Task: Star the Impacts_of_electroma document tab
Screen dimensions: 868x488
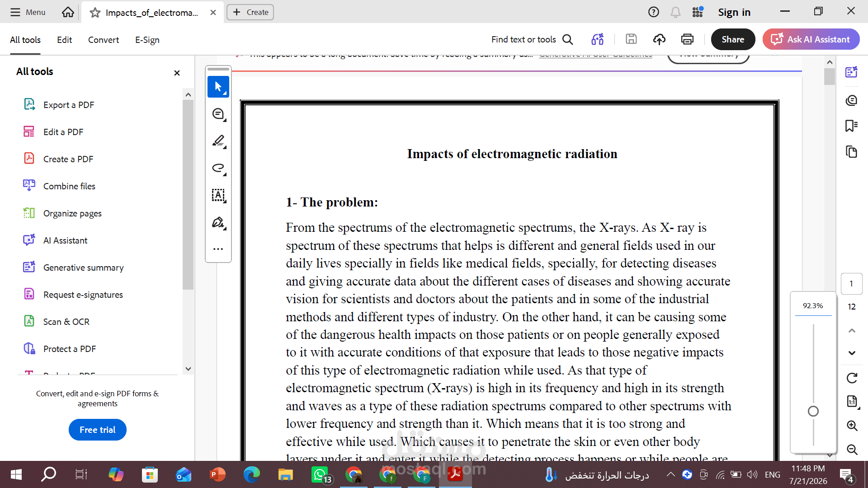Action: point(95,13)
